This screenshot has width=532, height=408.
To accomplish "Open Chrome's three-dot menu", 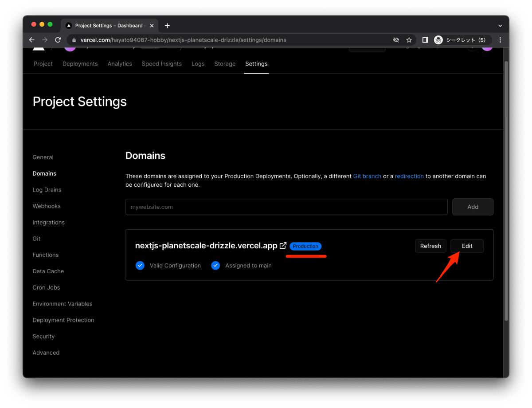I will (500, 40).
